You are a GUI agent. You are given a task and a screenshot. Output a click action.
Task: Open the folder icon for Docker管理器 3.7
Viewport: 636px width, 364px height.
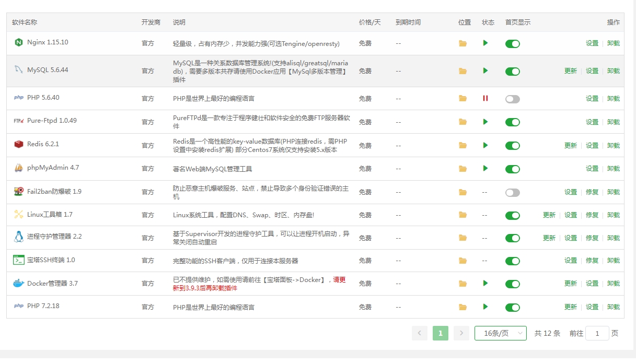pos(462,284)
